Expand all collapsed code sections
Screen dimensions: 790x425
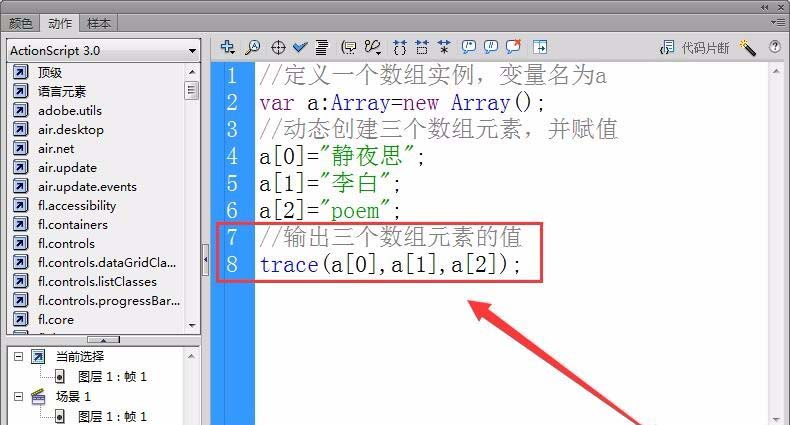tap(444, 47)
